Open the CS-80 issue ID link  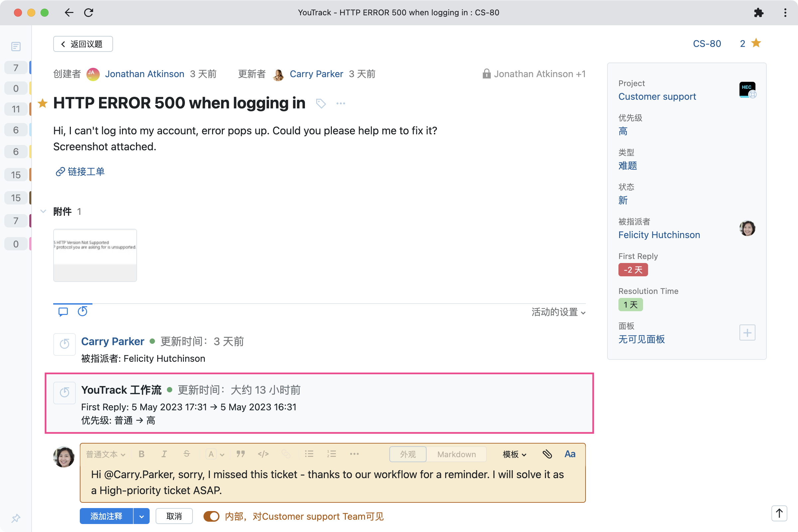[x=707, y=44]
